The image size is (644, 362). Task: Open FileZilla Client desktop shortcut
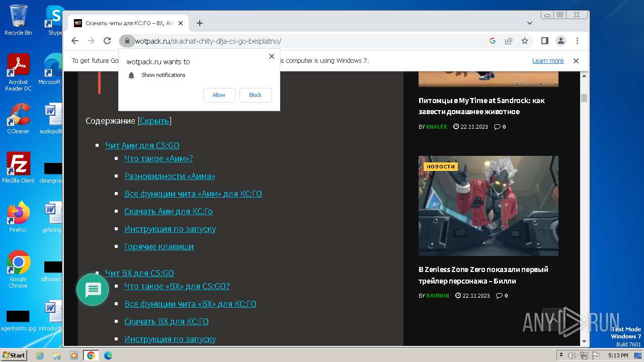[x=18, y=167]
